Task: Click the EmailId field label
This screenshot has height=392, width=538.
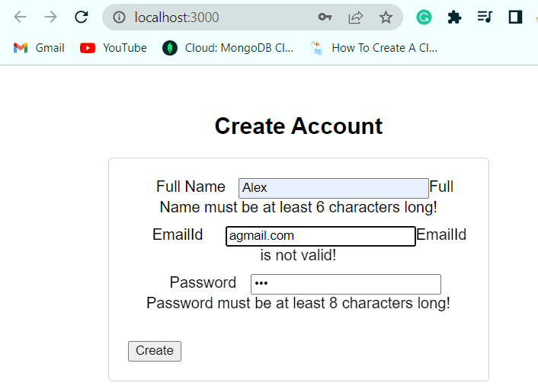Action: click(x=178, y=234)
